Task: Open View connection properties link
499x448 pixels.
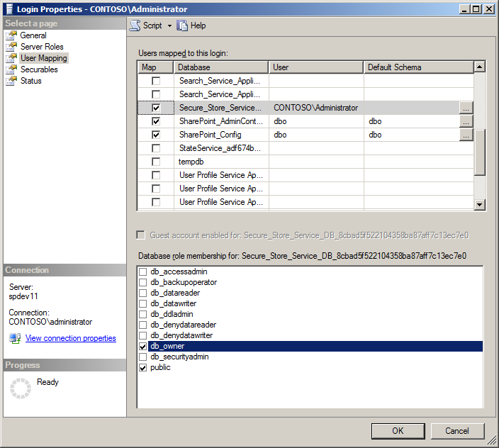Action: pyautogui.click(x=71, y=338)
